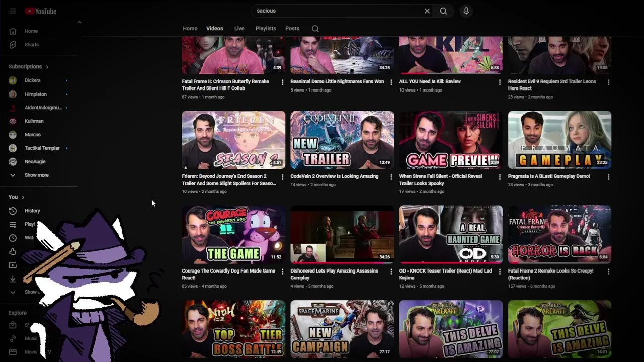
Task: Open options for When Sirens Fall Silent video
Action: coord(500,177)
